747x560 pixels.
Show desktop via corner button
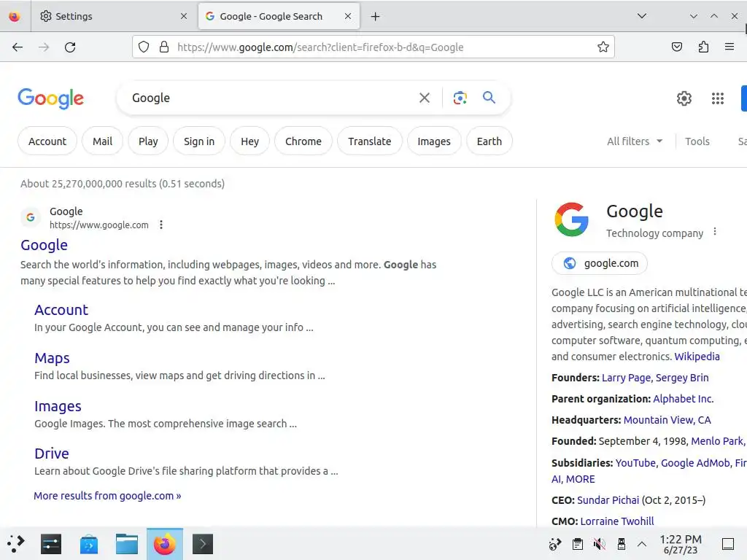(x=728, y=544)
